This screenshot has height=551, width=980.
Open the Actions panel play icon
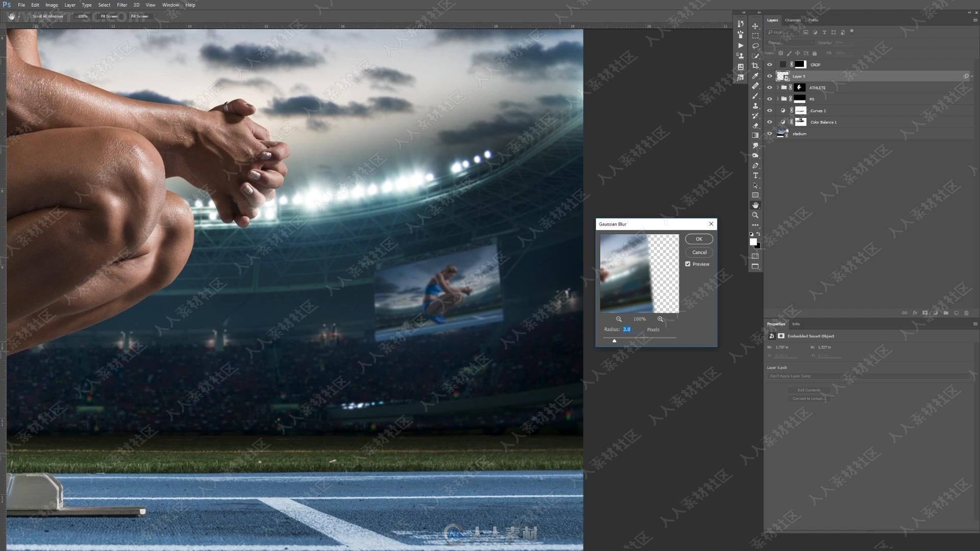(740, 45)
